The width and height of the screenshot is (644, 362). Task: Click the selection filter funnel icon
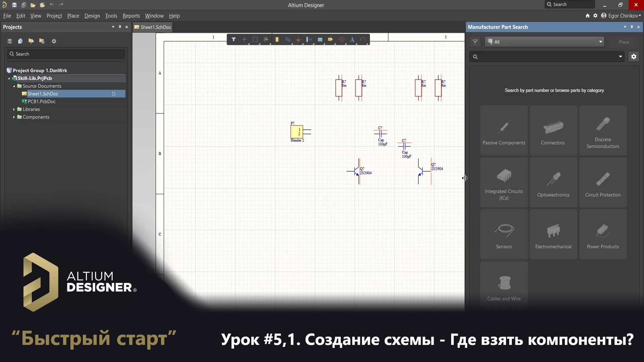[233, 40]
